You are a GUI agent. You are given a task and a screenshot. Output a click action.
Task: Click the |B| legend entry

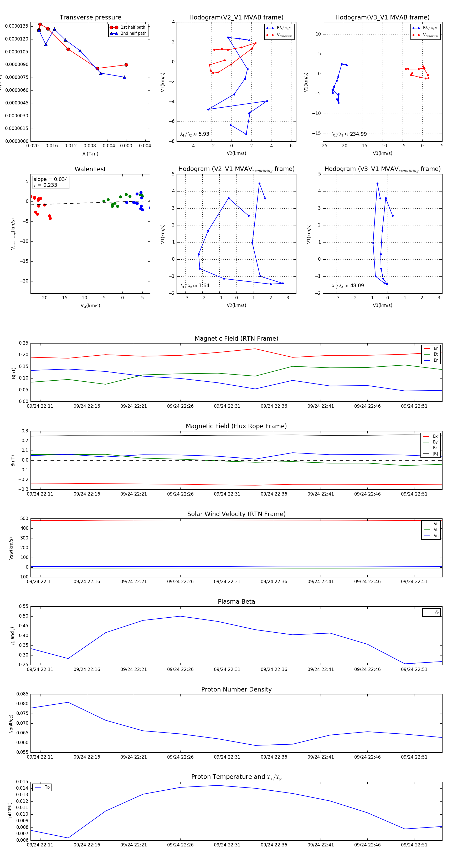pos(431,454)
